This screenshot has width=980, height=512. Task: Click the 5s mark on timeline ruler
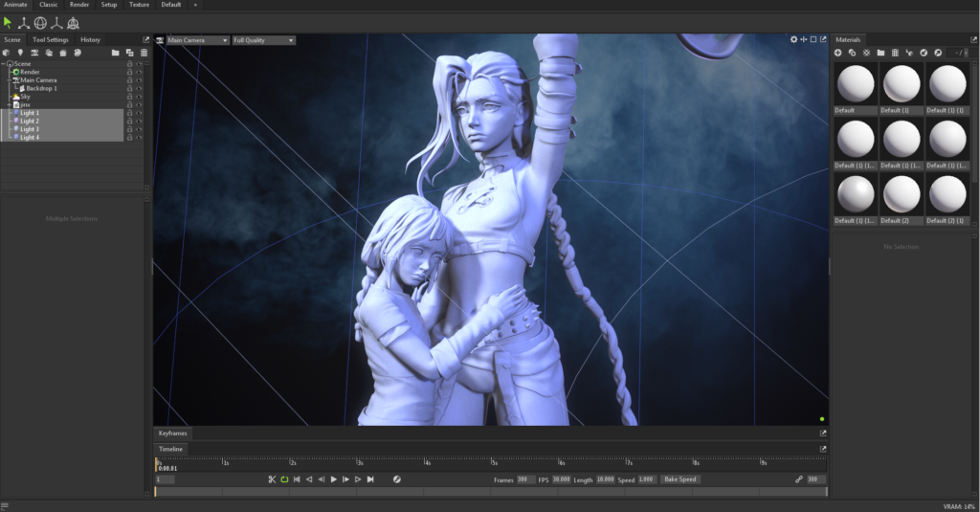(494, 462)
